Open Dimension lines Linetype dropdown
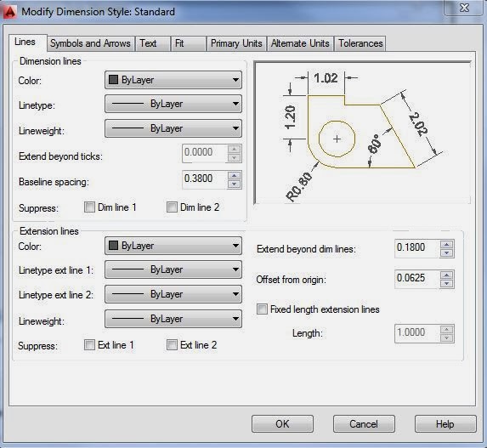Viewport: 487px width, 448px height. (173, 104)
